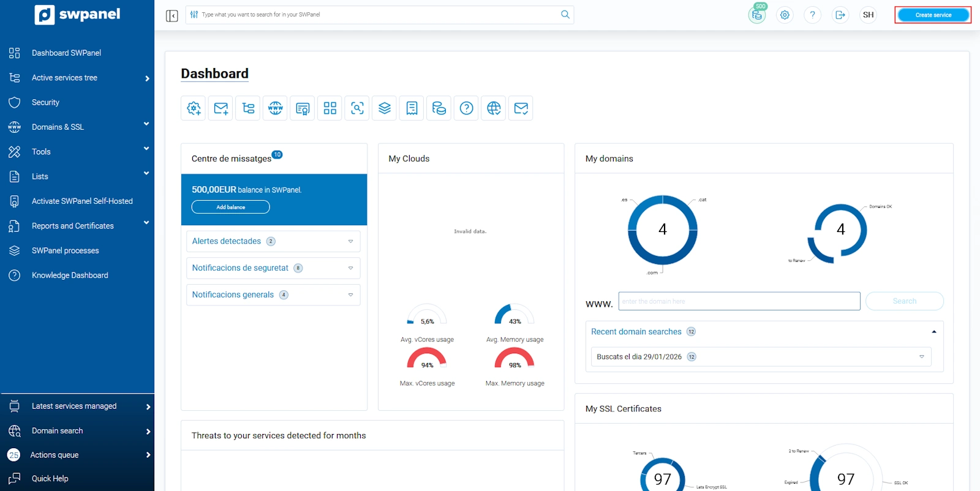This screenshot has height=491, width=980.
Task: Click the www globe shortcut icon in Dashboard toolbar
Action: (276, 108)
